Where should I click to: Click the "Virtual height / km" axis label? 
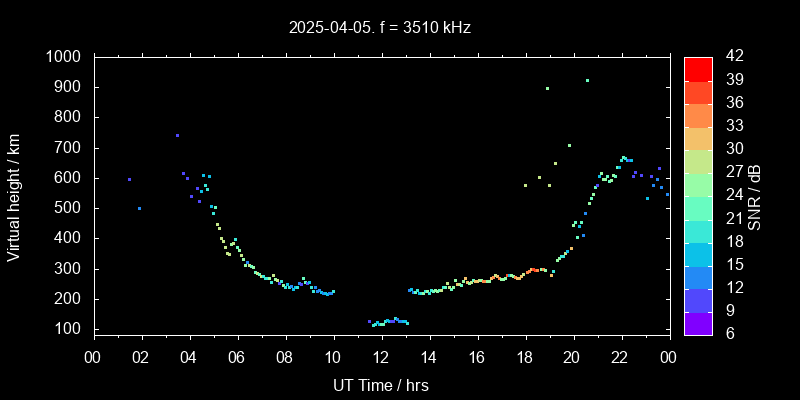click(14, 194)
